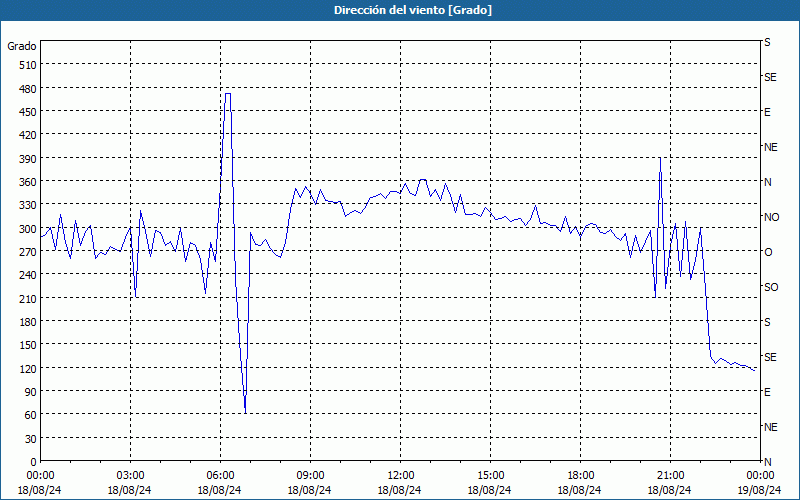Select the '15:00' time label

490,476
